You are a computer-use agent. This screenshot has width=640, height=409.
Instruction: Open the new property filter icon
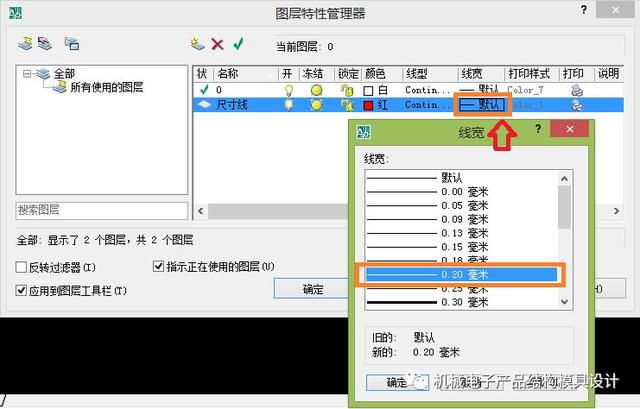pyautogui.click(x=25, y=43)
